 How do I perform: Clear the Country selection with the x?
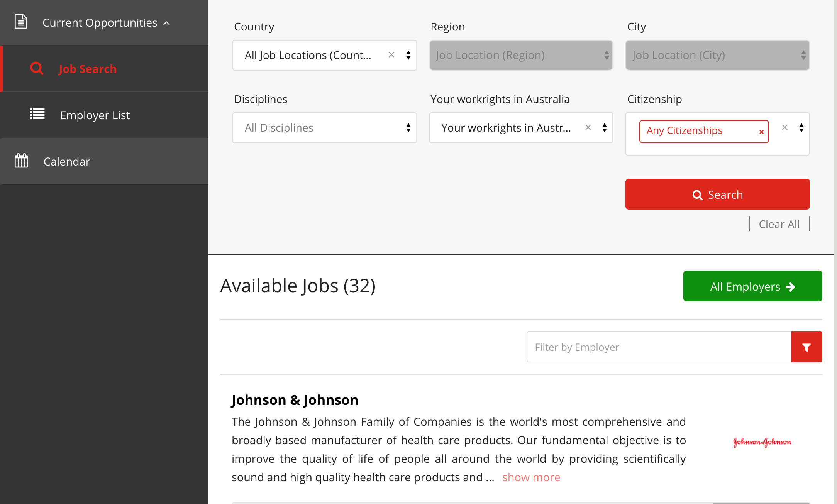391,55
